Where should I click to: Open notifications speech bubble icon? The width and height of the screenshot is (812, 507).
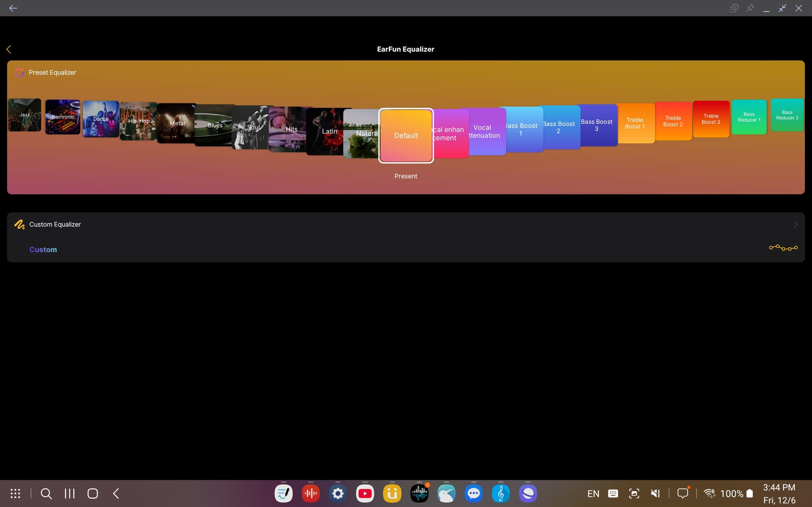click(x=683, y=493)
